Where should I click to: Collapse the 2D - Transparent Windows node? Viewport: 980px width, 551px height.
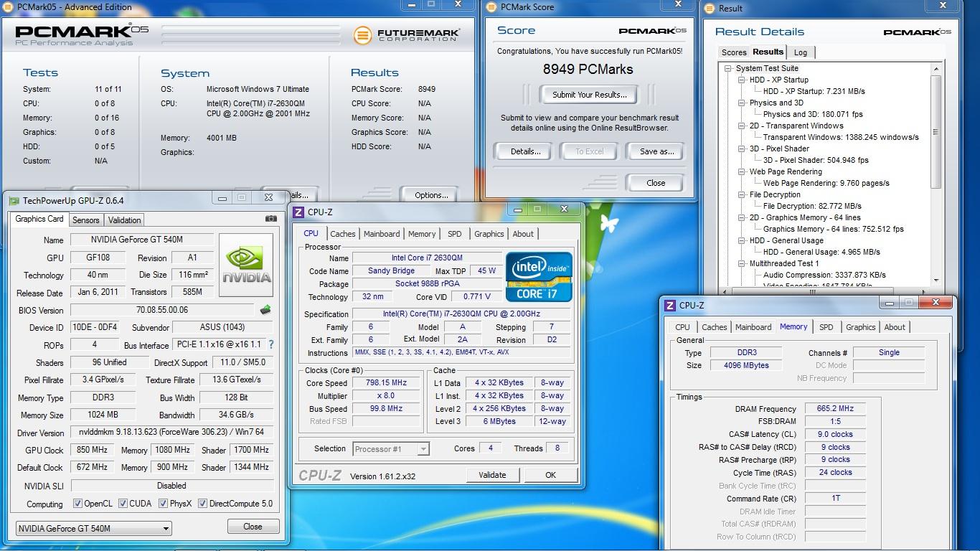pyautogui.click(x=742, y=126)
